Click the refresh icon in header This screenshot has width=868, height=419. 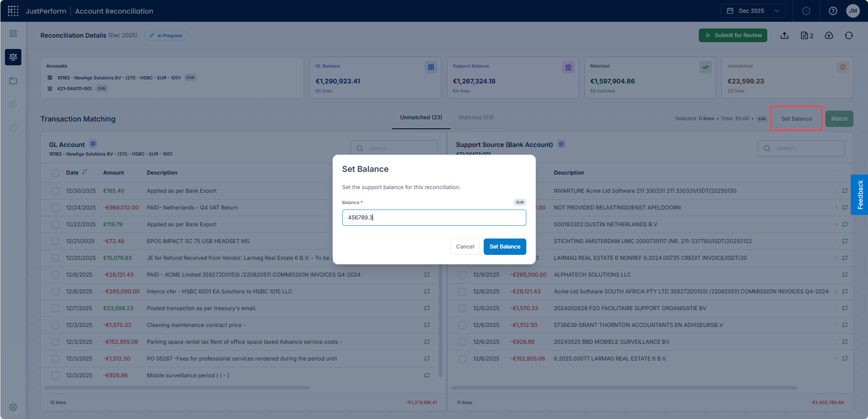[849, 35]
